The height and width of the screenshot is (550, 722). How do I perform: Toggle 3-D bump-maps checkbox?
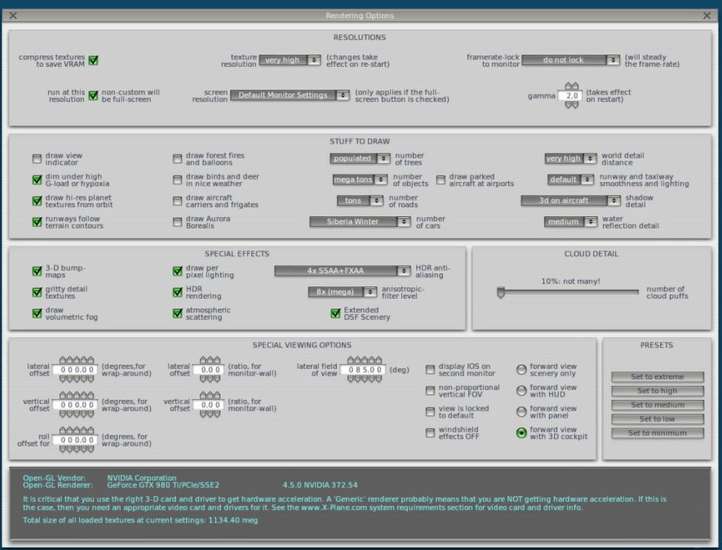click(37, 271)
